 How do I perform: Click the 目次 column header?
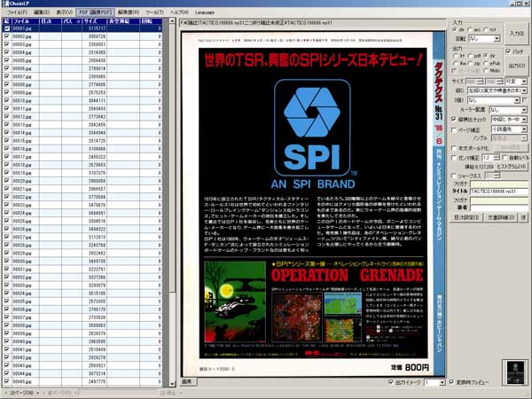[50, 21]
